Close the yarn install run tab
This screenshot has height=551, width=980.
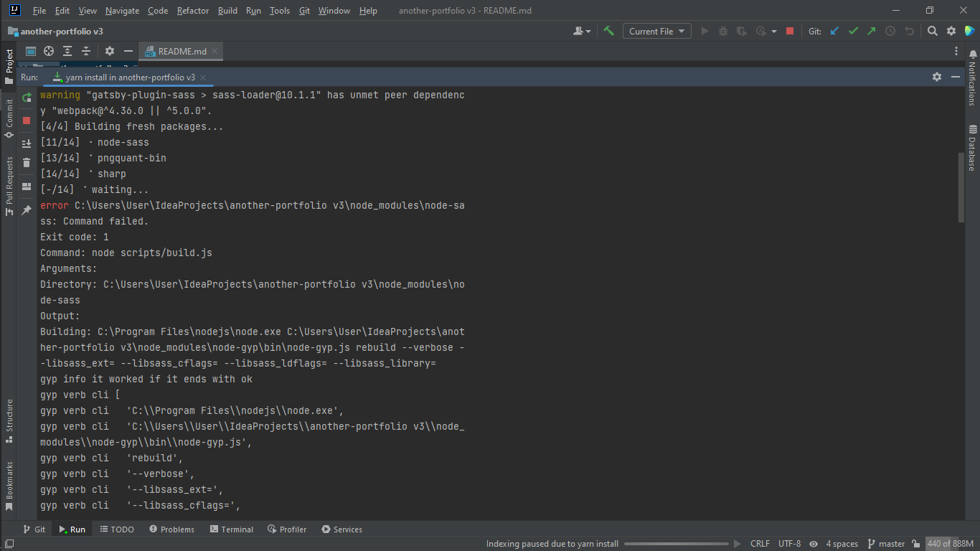click(x=203, y=77)
